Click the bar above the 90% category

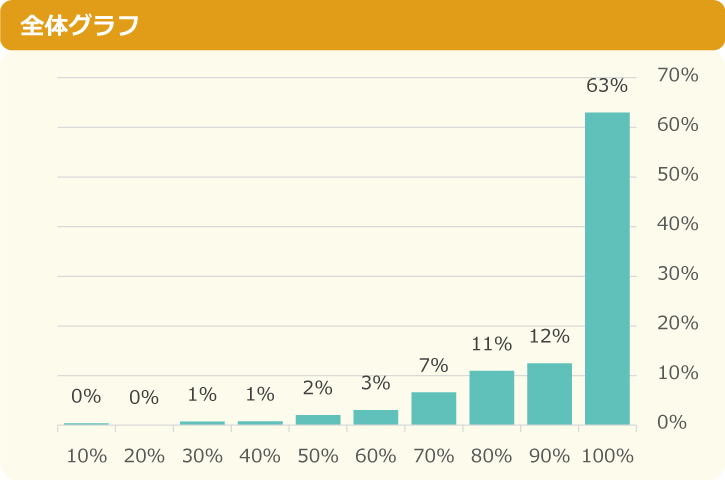(549, 394)
